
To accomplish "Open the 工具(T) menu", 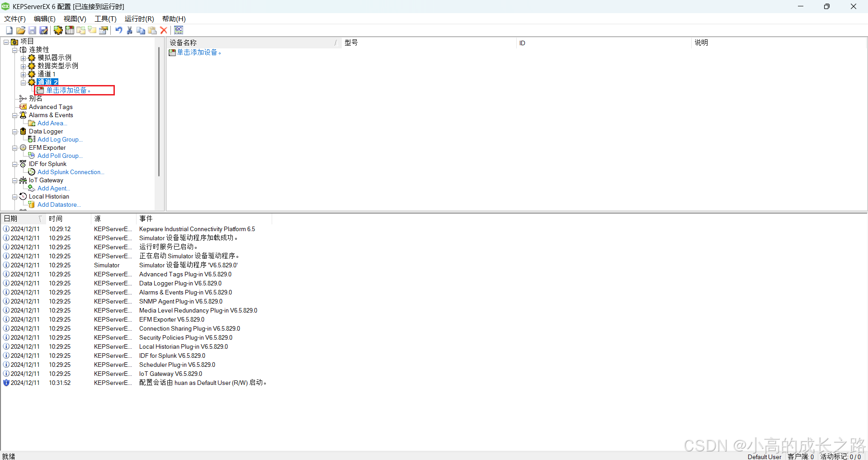I will click(105, 19).
